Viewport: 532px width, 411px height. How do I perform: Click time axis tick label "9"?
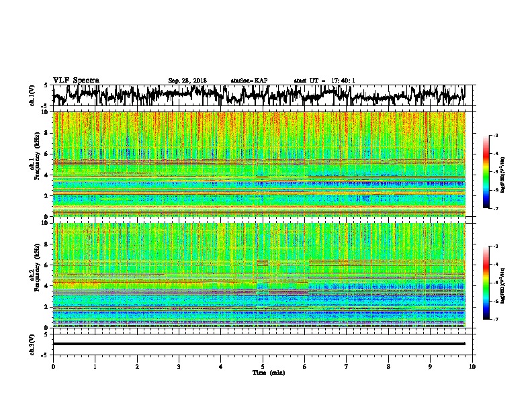click(x=430, y=367)
